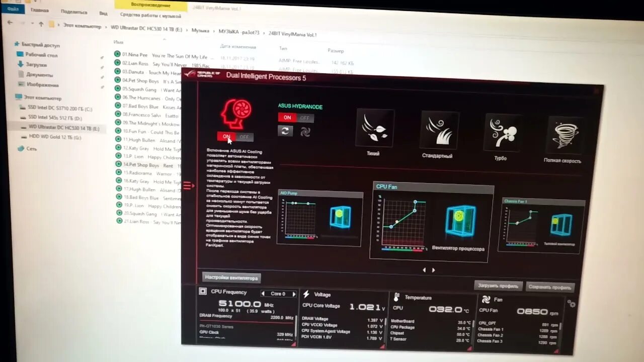Open Настройки вентилятора fan settings
This screenshot has height=362, width=644.
[x=231, y=278]
